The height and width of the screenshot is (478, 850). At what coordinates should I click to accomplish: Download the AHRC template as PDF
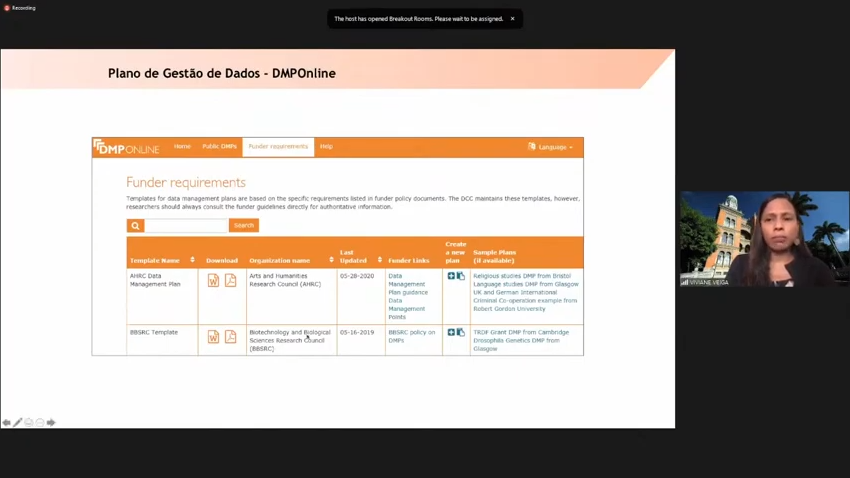[x=230, y=281]
